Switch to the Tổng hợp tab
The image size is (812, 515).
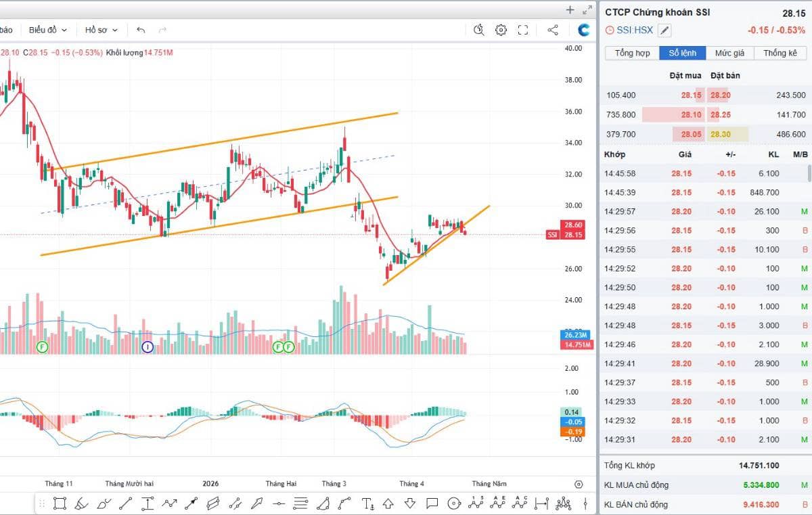click(632, 53)
